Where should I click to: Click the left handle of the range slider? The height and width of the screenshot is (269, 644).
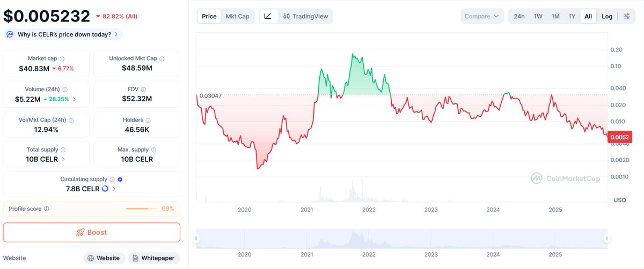click(x=196, y=238)
